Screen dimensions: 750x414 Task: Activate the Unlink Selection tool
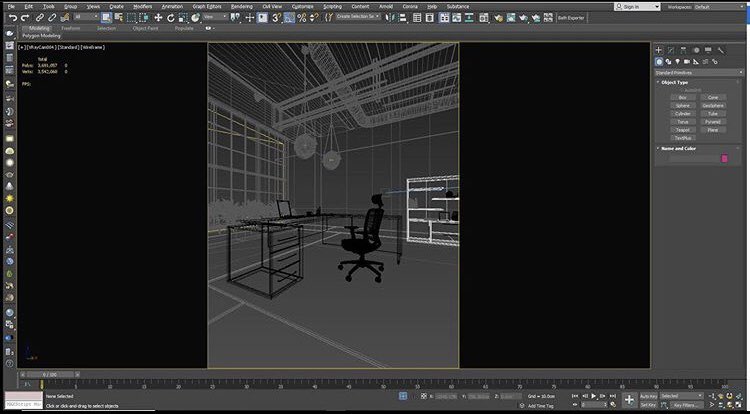click(52, 18)
